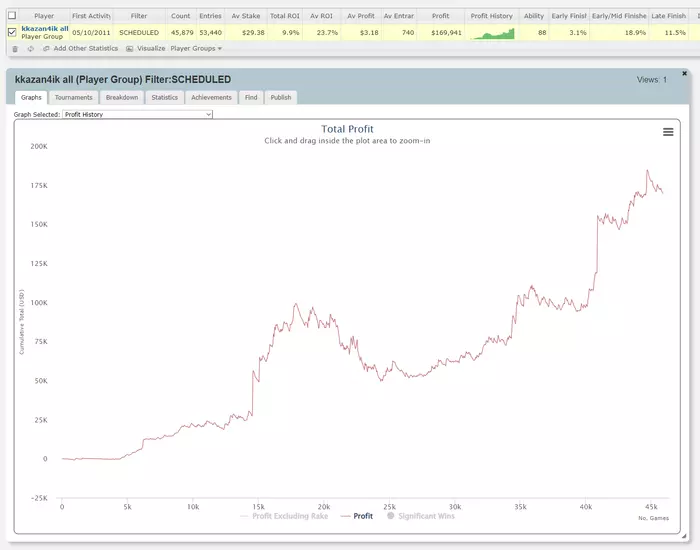The height and width of the screenshot is (550, 700).
Task: Click the Add Other Statistics icon
Action: tap(46, 49)
